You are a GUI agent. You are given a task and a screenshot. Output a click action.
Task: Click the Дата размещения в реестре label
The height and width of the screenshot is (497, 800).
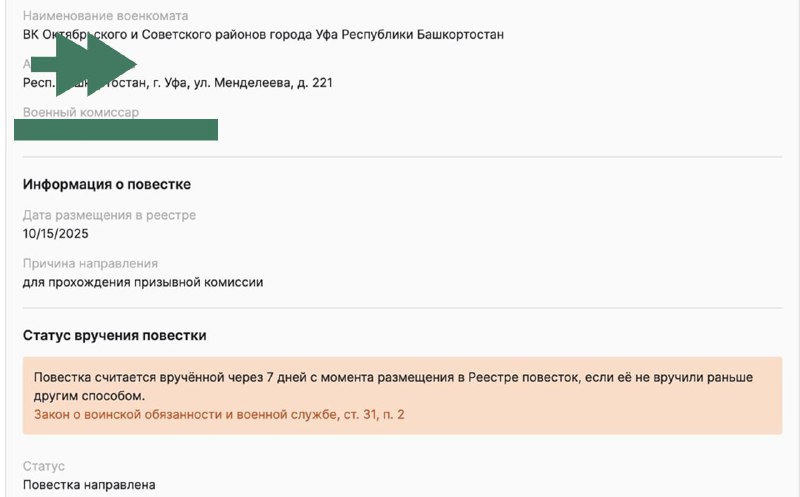pyautogui.click(x=109, y=215)
